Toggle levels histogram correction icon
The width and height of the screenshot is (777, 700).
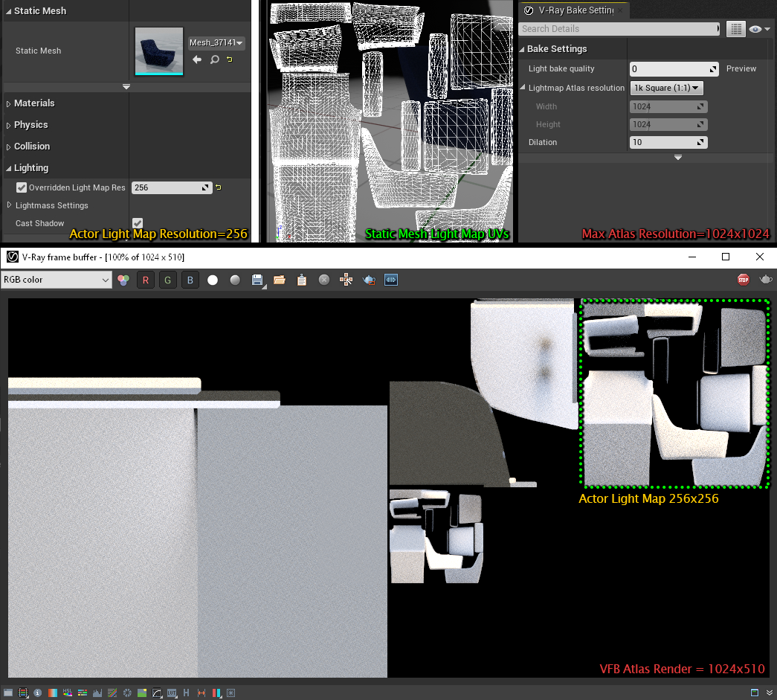click(x=97, y=693)
